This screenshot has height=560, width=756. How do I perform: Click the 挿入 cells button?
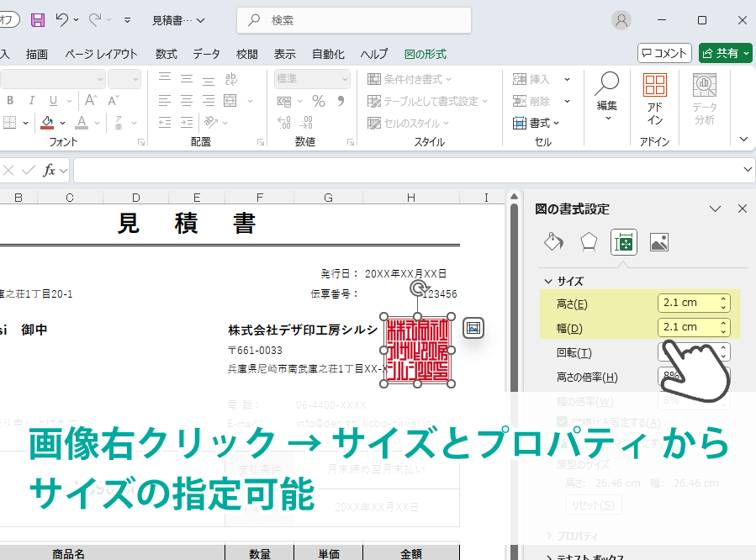(x=531, y=79)
